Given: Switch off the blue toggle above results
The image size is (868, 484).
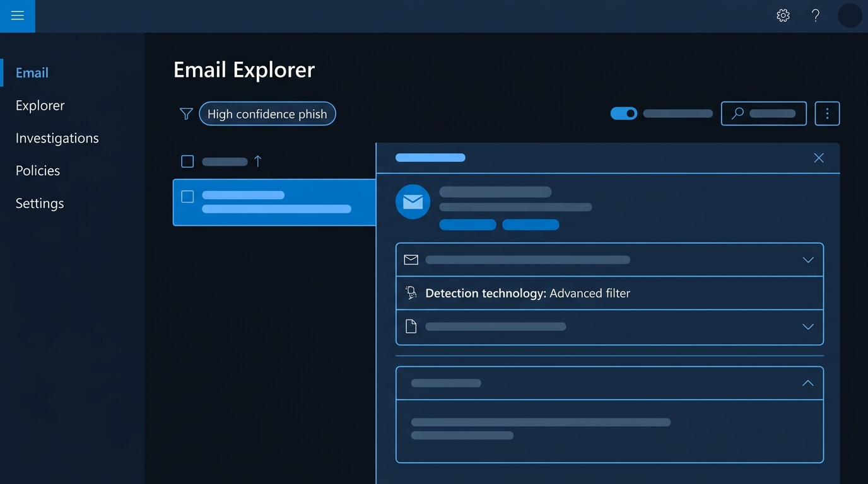Looking at the screenshot, I should coord(624,113).
